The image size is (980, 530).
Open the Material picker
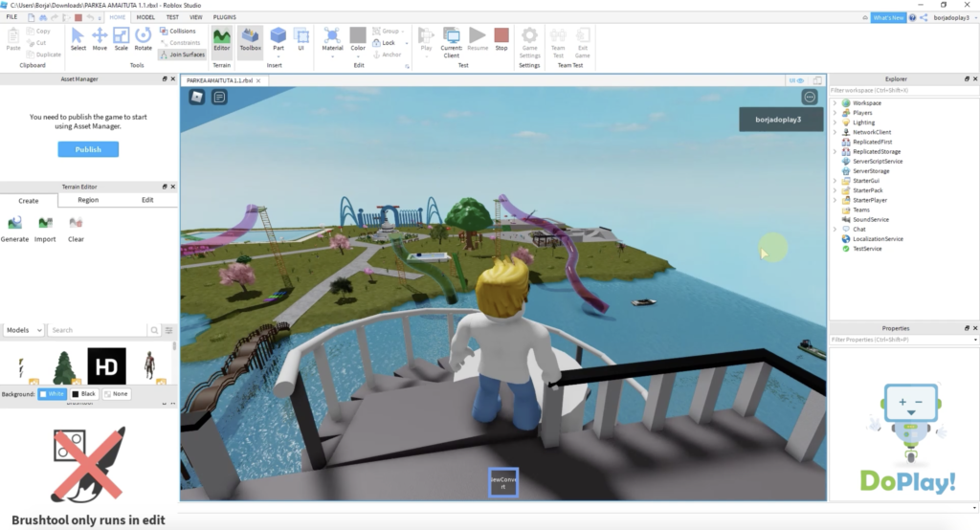pyautogui.click(x=332, y=40)
